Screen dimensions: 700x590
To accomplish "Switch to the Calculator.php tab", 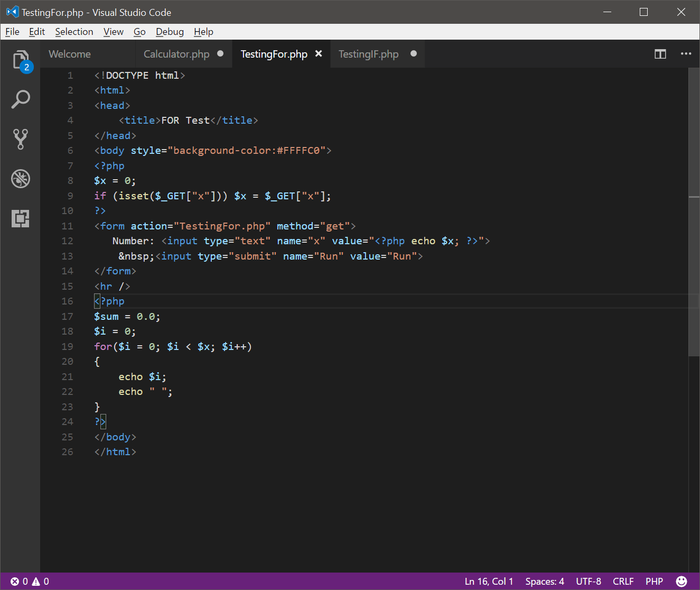I will (176, 54).
